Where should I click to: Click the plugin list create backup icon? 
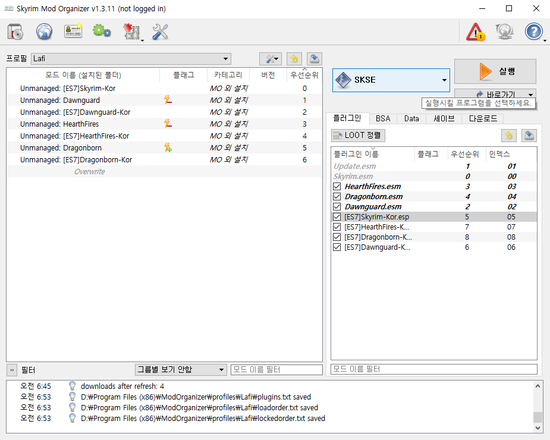(x=529, y=135)
